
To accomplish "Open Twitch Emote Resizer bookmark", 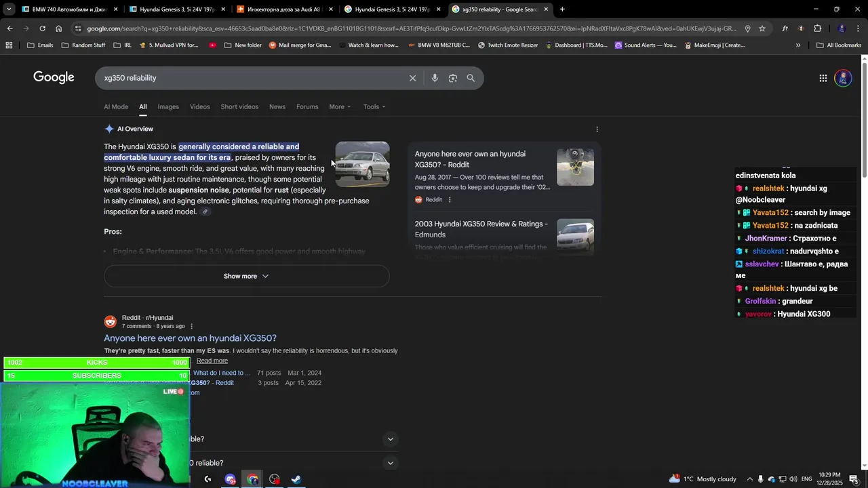I will pyautogui.click(x=508, y=45).
